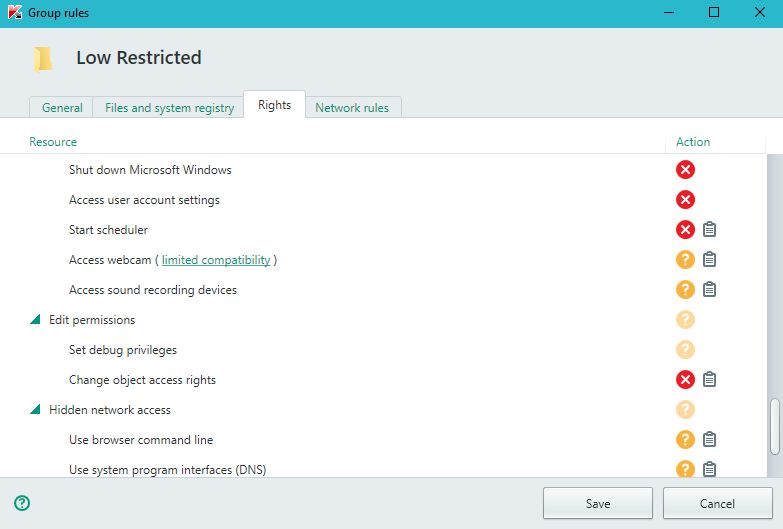This screenshot has height=529, width=783.
Task: Click prompt icon for Use browser command line
Action: (x=685, y=440)
